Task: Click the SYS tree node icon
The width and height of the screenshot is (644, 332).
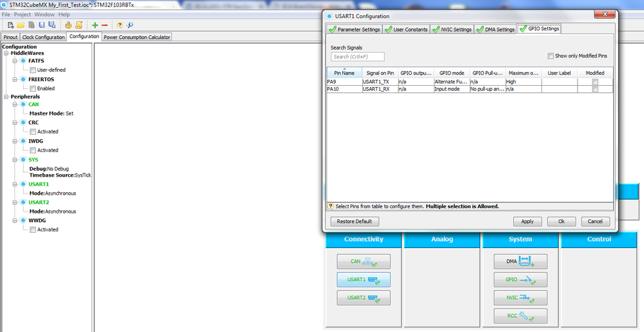Action: [23, 159]
